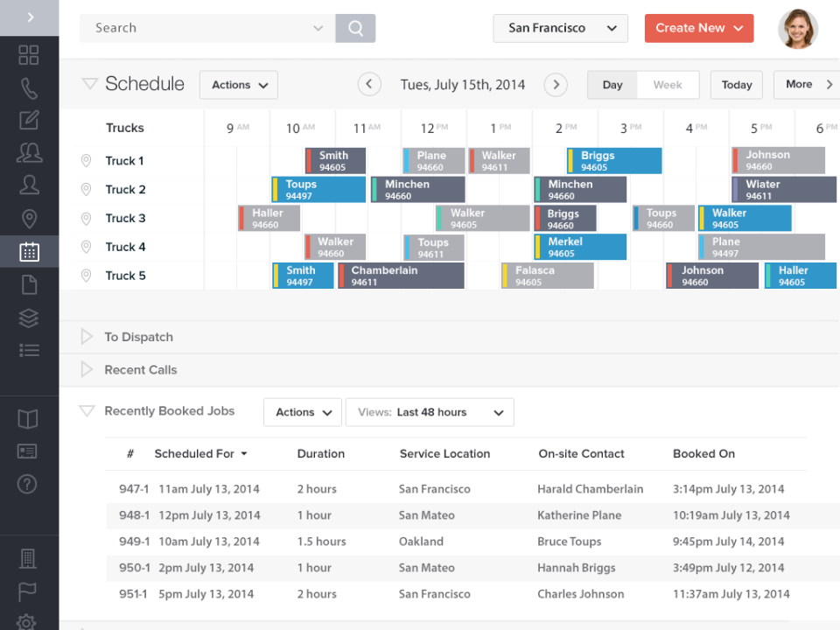Open the Actions menu under Schedule

pos(238,84)
